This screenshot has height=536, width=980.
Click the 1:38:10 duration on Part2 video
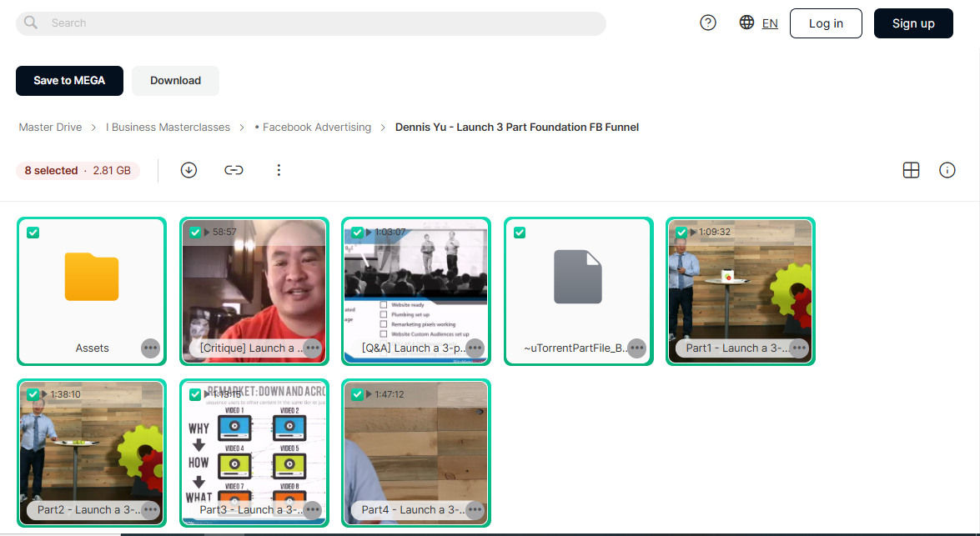(65, 394)
